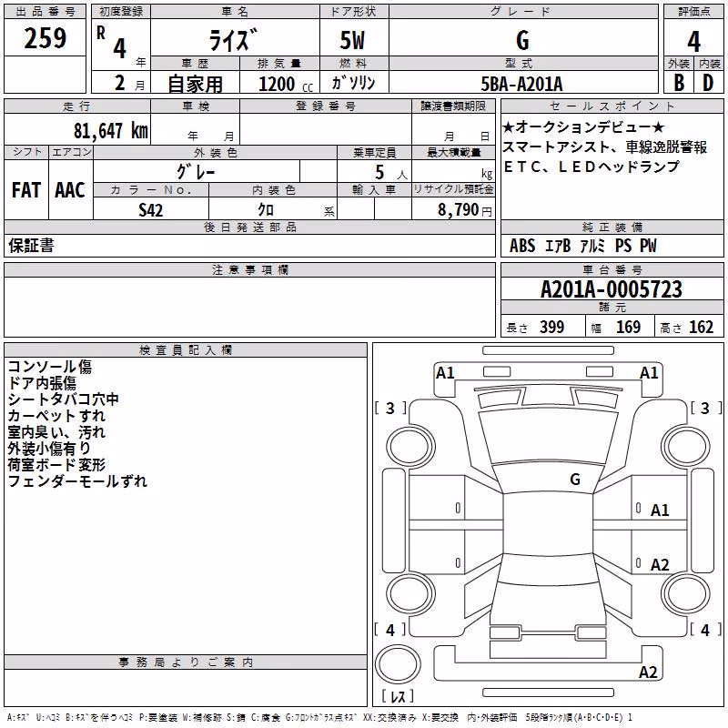This screenshot has height=728, width=728.
Task: Click the lot number 259
Action: [45, 38]
